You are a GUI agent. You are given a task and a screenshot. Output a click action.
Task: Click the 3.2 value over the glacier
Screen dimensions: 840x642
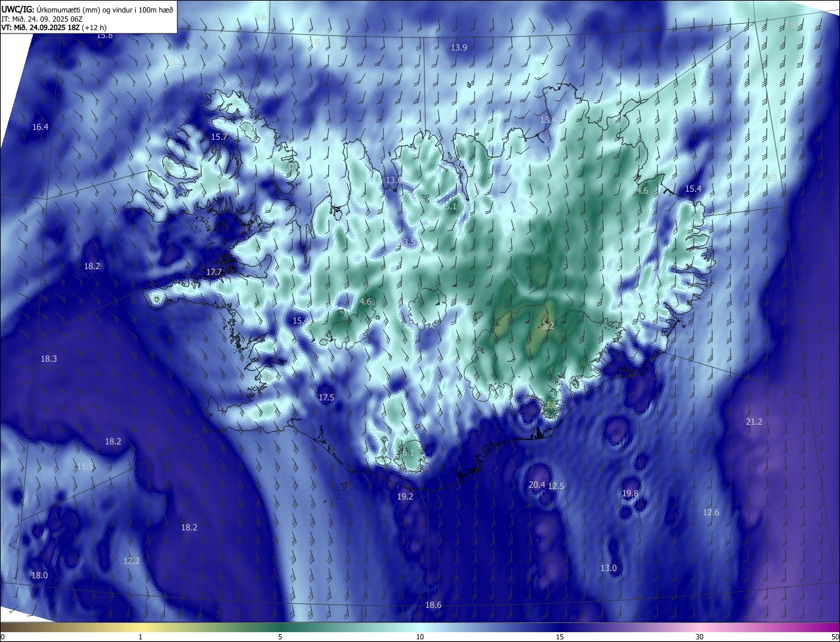click(x=549, y=326)
